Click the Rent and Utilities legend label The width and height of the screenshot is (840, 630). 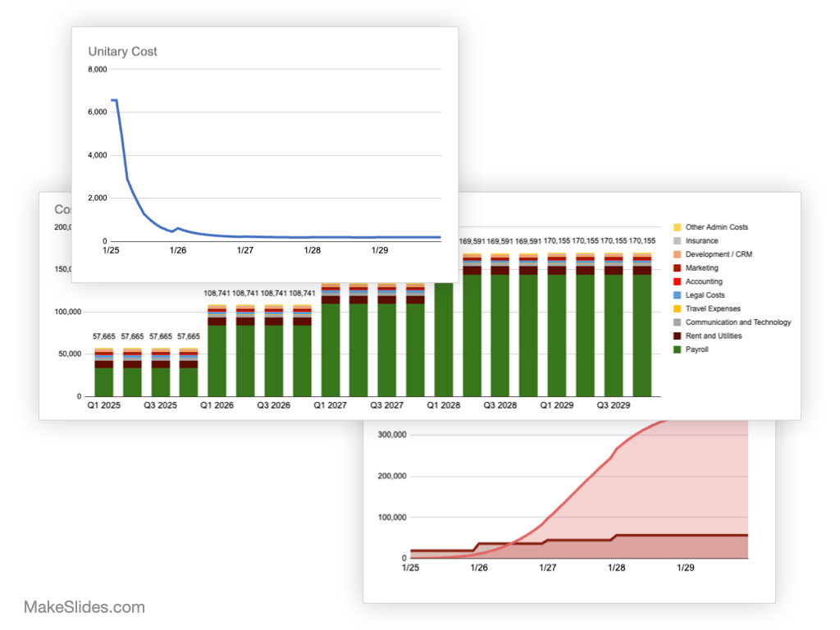click(714, 336)
